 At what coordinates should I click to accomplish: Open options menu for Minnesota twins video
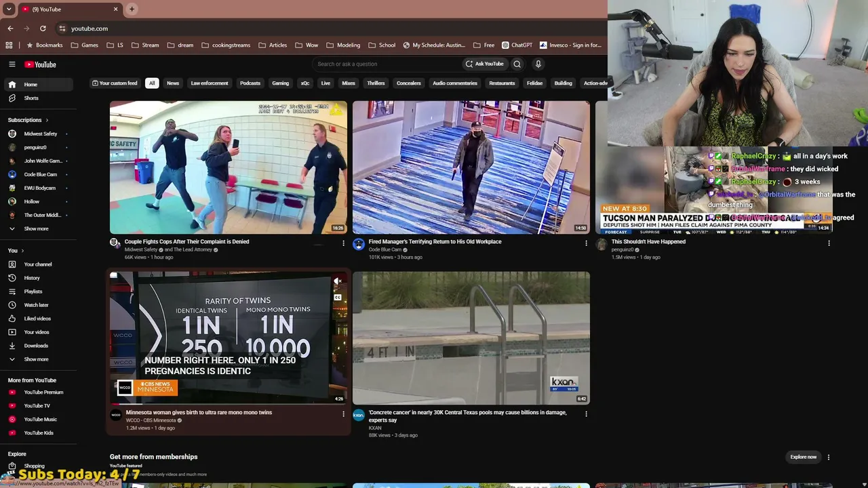click(x=343, y=414)
